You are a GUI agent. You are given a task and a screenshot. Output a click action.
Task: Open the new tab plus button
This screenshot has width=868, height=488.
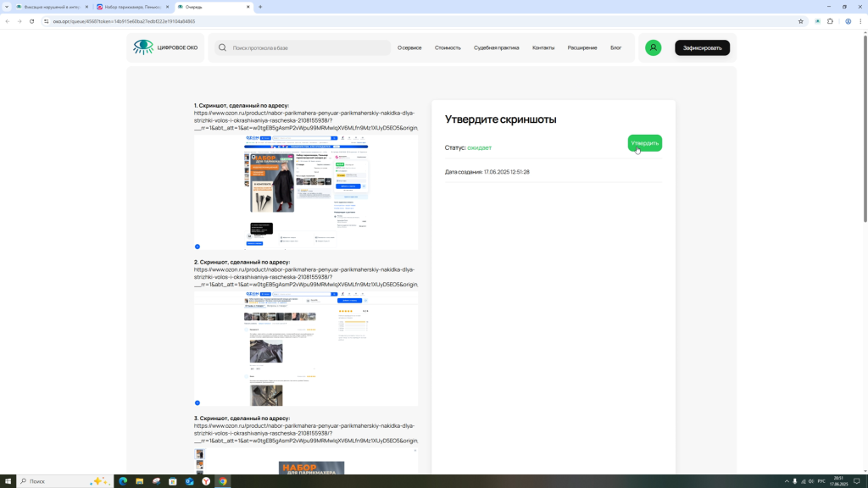pyautogui.click(x=260, y=7)
